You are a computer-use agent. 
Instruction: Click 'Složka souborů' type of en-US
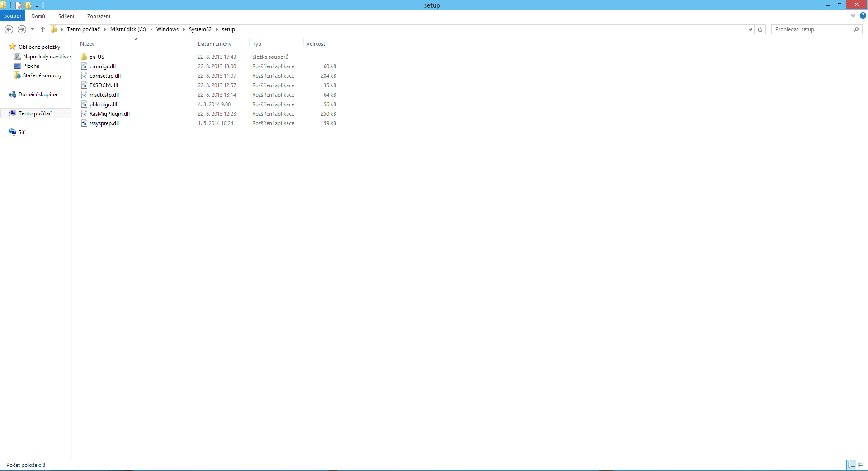tap(270, 57)
